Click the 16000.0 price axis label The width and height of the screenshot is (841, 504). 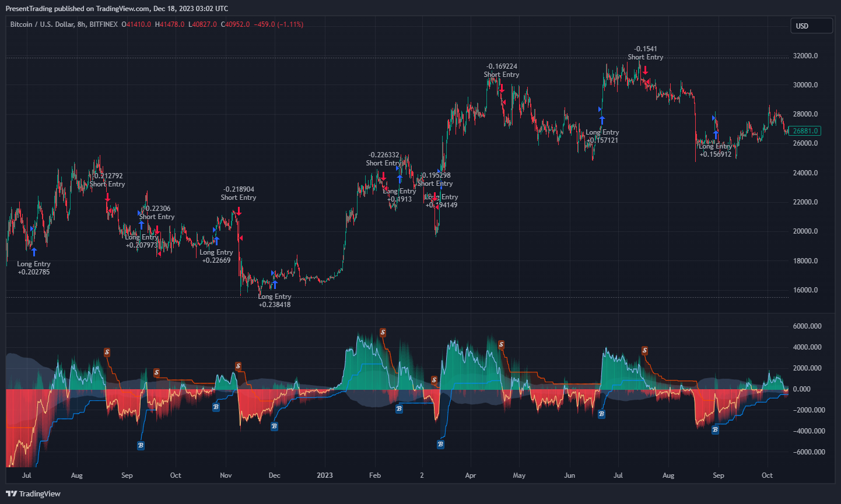coord(805,290)
